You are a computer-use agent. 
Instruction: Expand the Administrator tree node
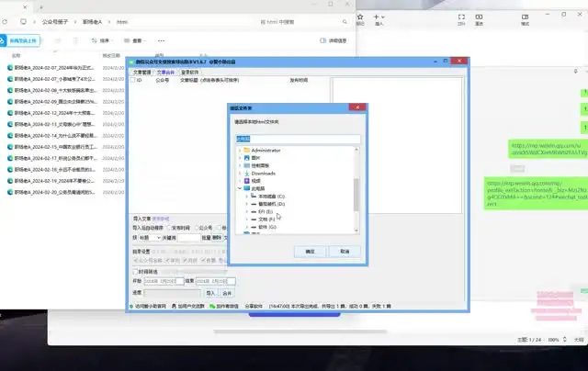pyautogui.click(x=238, y=149)
